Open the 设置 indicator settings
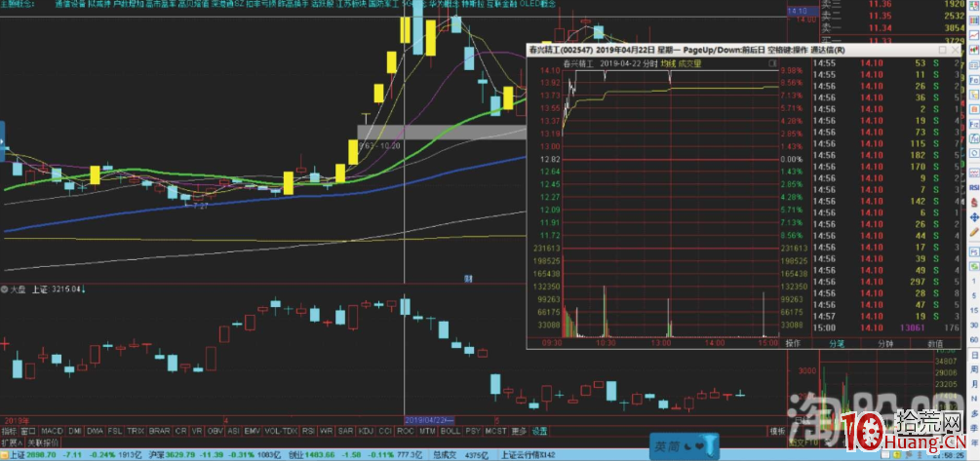The image size is (980, 461). pyautogui.click(x=539, y=431)
